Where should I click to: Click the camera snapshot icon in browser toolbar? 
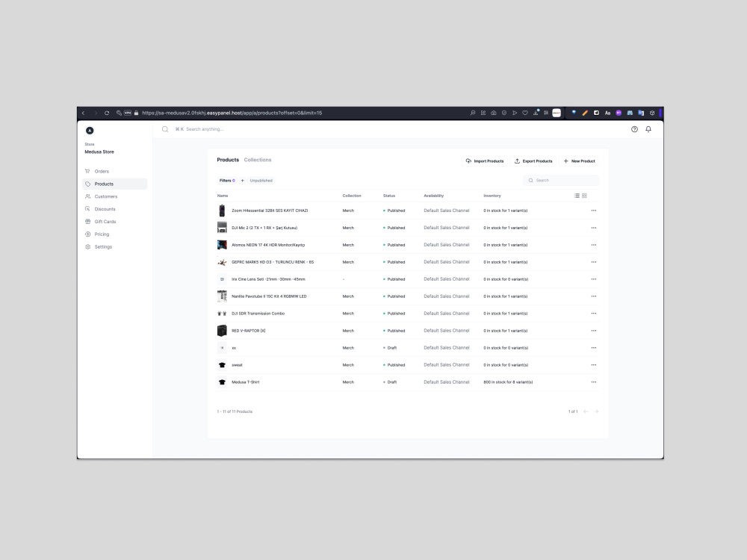494,113
